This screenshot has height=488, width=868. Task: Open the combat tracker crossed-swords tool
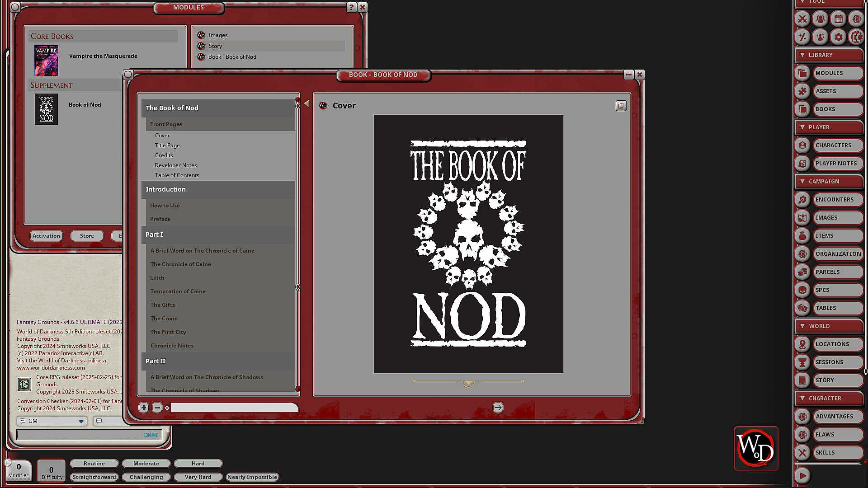802,19
